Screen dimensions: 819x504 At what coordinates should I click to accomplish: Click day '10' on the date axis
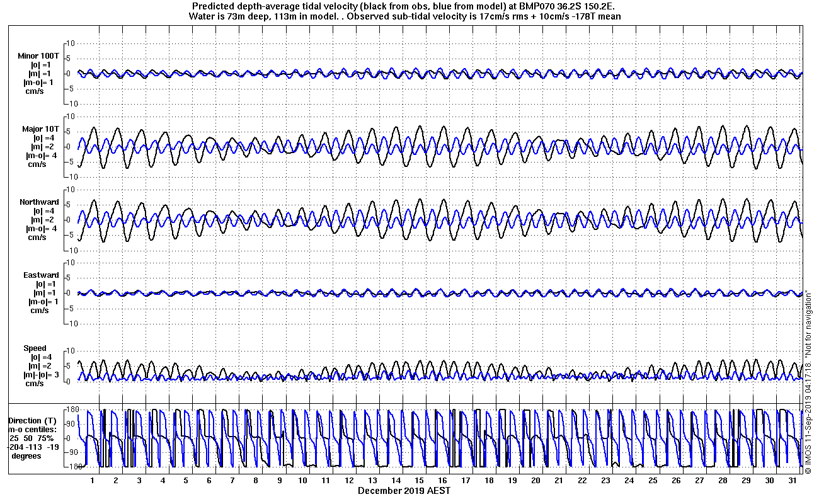pos(302,480)
